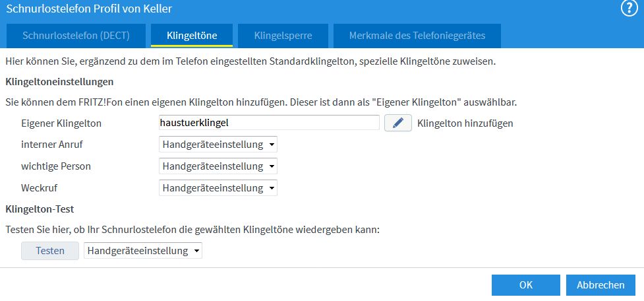Click the Eigener Klingelton label
This screenshot has height=301, width=644.
pyautogui.click(x=61, y=123)
